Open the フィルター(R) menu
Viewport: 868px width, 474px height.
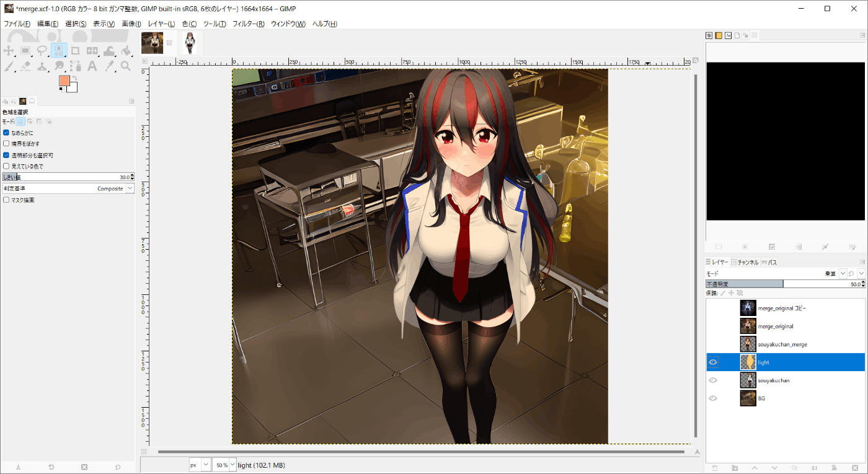tap(248, 24)
